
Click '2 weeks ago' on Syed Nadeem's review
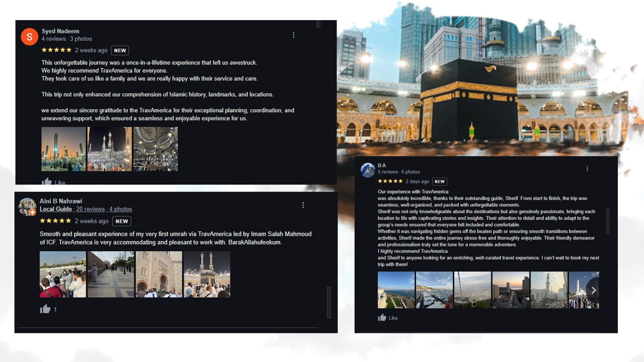(91, 50)
